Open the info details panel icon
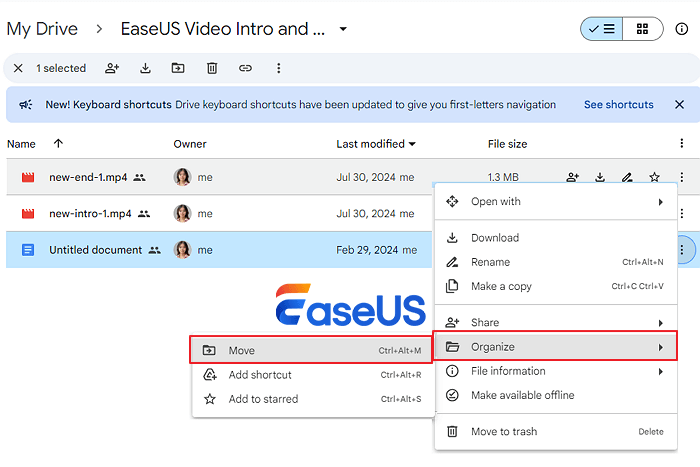This screenshot has width=700, height=467. (x=682, y=29)
